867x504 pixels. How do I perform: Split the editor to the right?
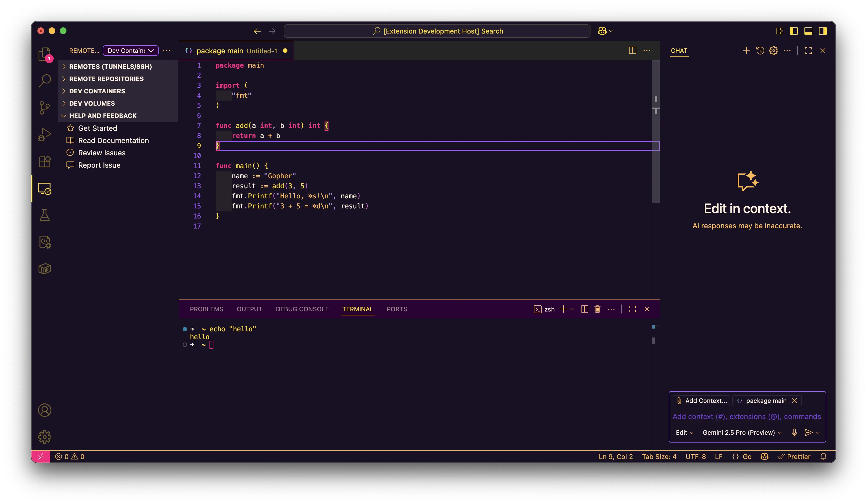632,51
